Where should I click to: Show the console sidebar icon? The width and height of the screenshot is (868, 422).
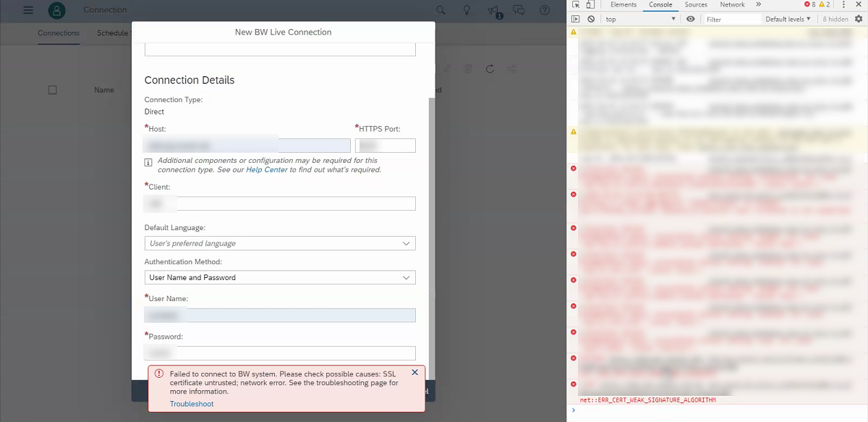pos(576,19)
